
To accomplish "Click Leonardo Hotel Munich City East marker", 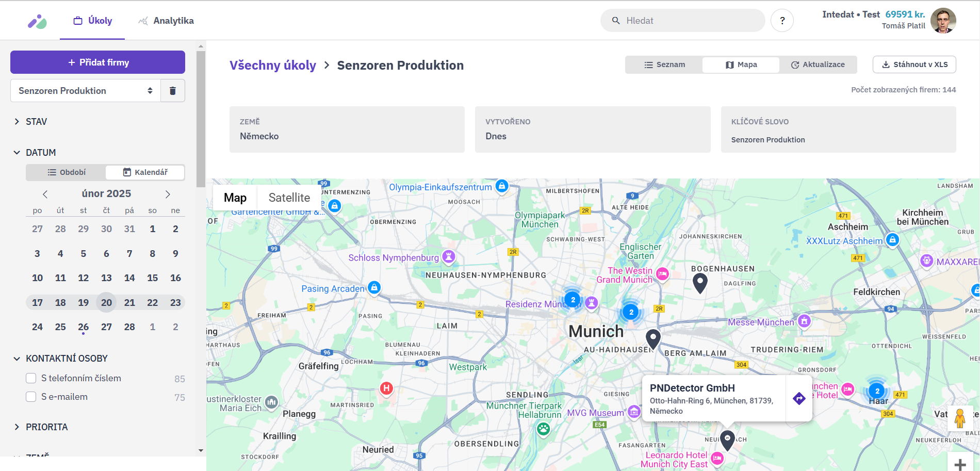I will click(717, 458).
